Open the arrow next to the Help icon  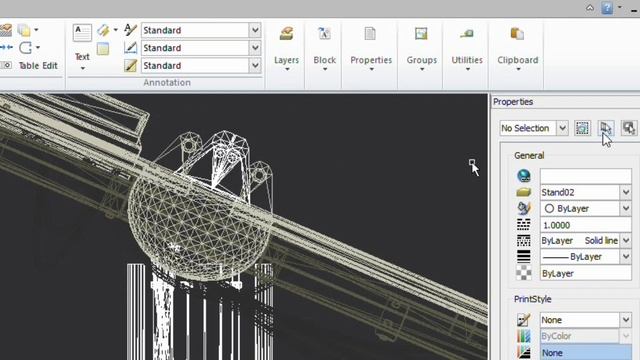620,7
